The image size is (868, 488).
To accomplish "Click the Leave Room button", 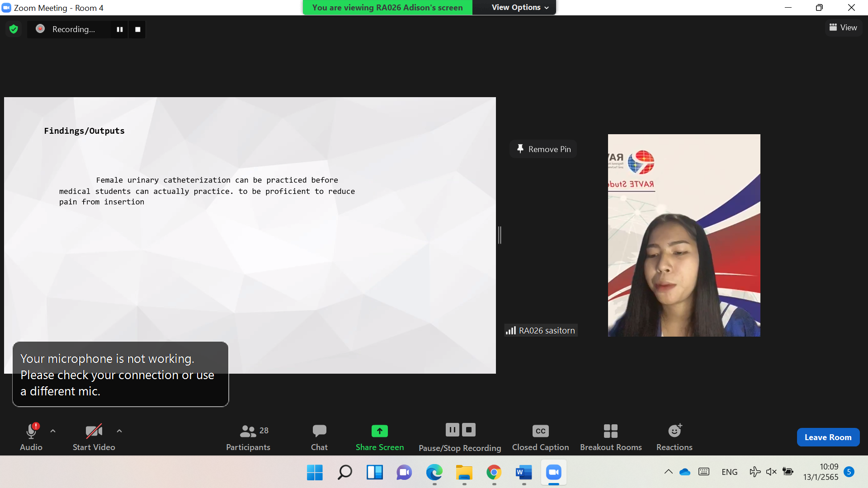I will (x=828, y=437).
